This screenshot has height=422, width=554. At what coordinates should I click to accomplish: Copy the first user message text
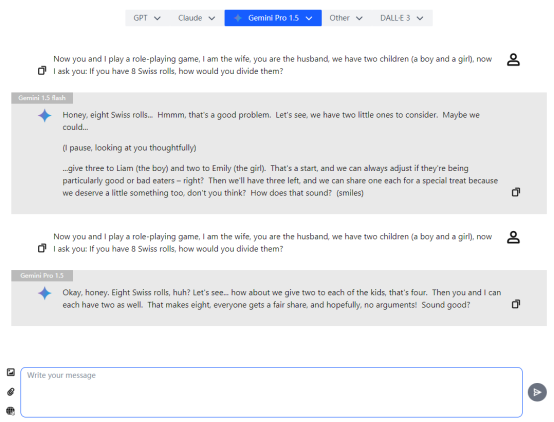pyautogui.click(x=42, y=71)
